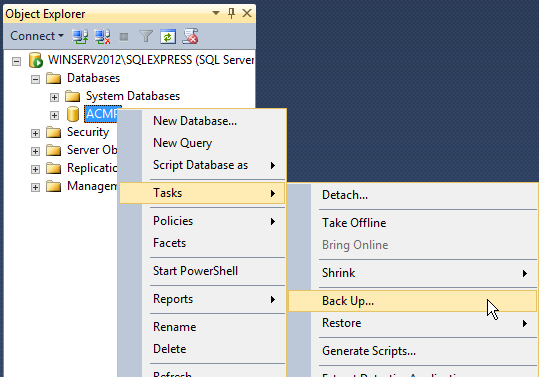Expand the ACME database node
539x377 pixels.
[54, 115]
